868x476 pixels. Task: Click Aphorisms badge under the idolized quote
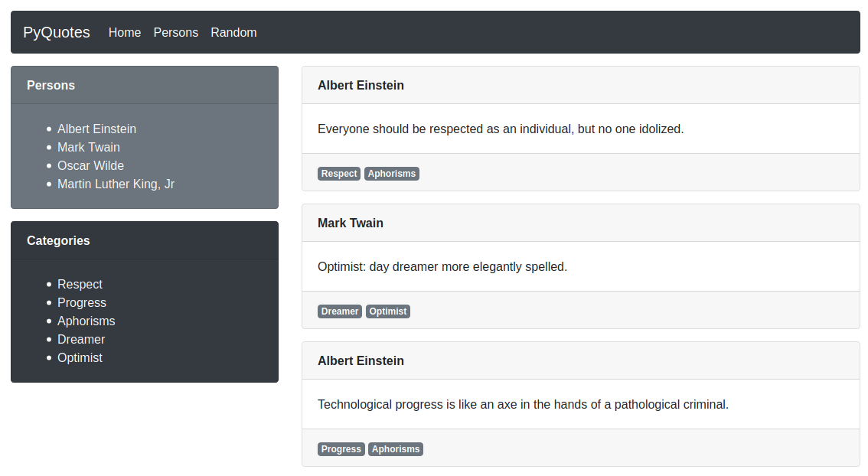392,174
